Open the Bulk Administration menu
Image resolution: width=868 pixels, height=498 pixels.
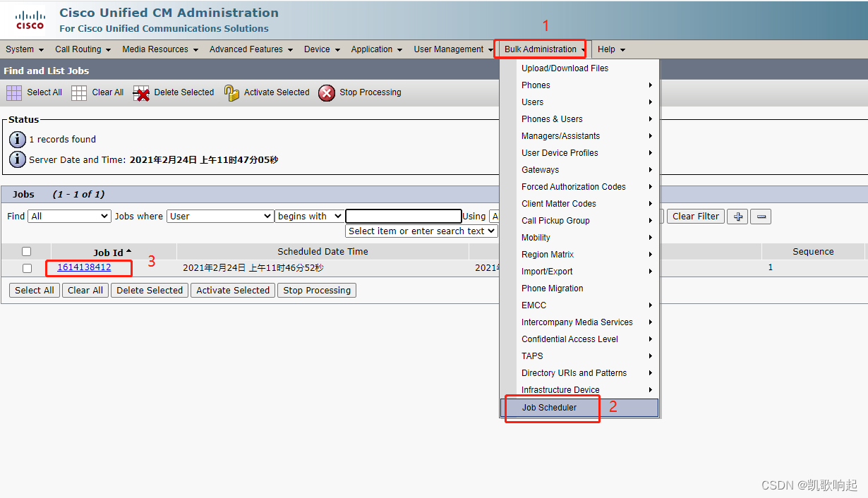pyautogui.click(x=540, y=49)
